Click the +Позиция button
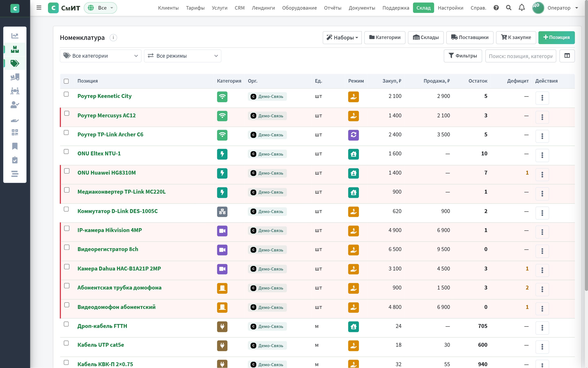 tap(556, 37)
